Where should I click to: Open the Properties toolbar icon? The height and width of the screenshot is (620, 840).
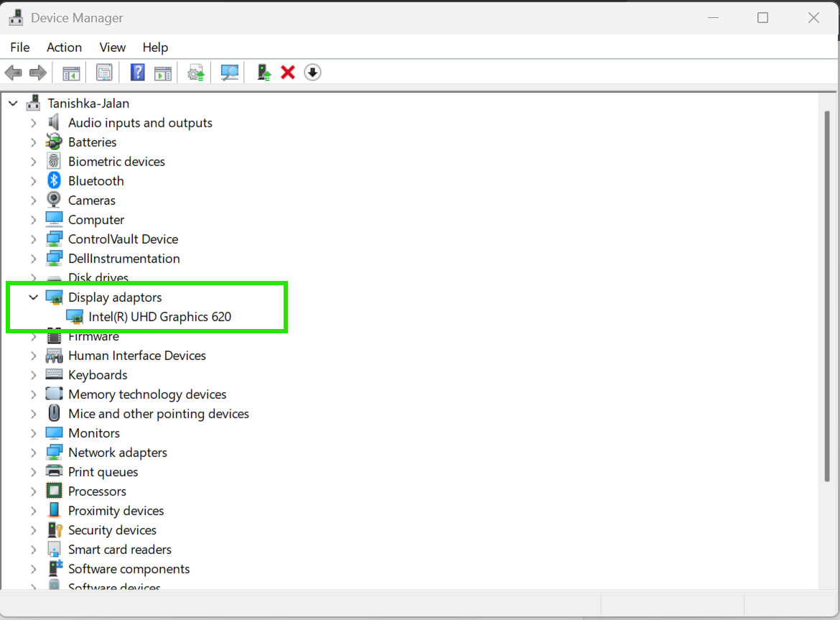[104, 73]
